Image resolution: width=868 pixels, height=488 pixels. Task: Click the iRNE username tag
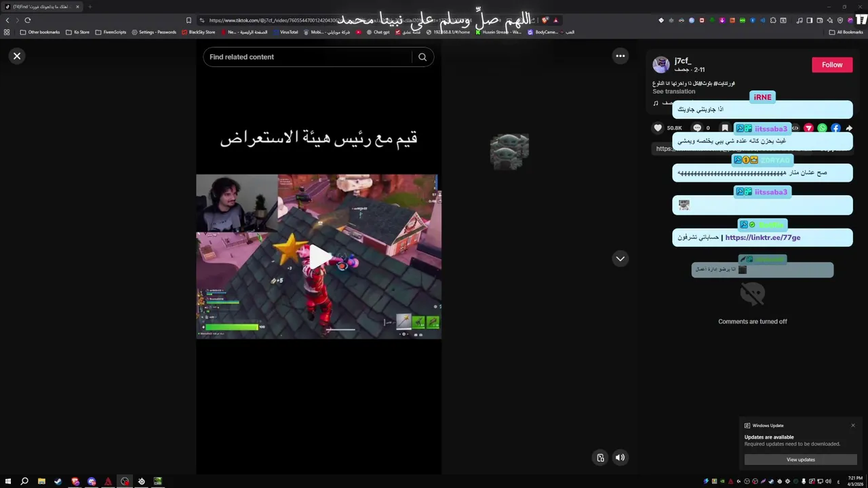(x=762, y=97)
